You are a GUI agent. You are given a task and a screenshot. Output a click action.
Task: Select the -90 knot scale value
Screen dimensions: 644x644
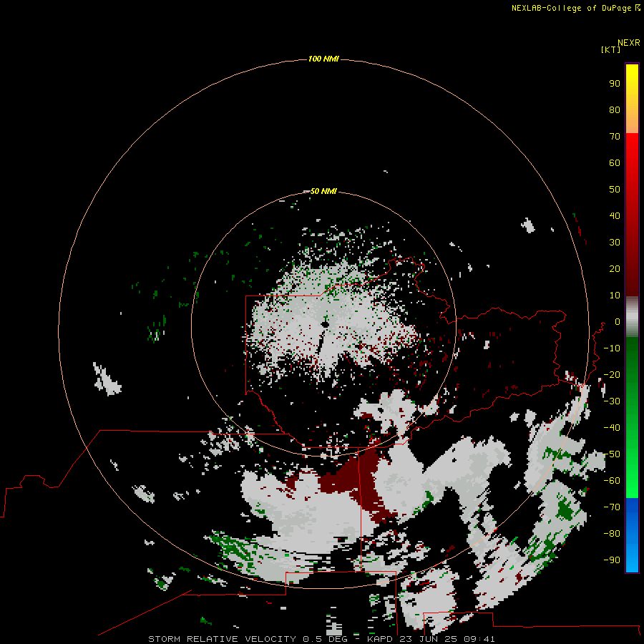point(612,560)
